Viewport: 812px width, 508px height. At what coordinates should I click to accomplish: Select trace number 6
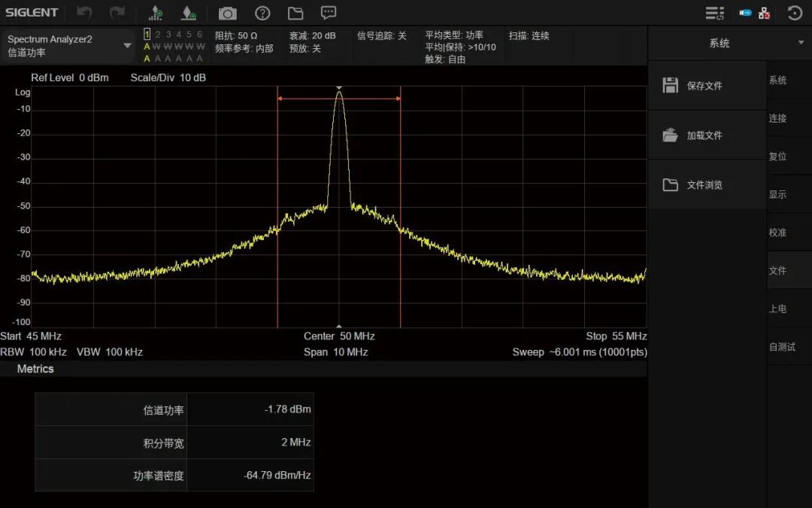click(x=199, y=34)
